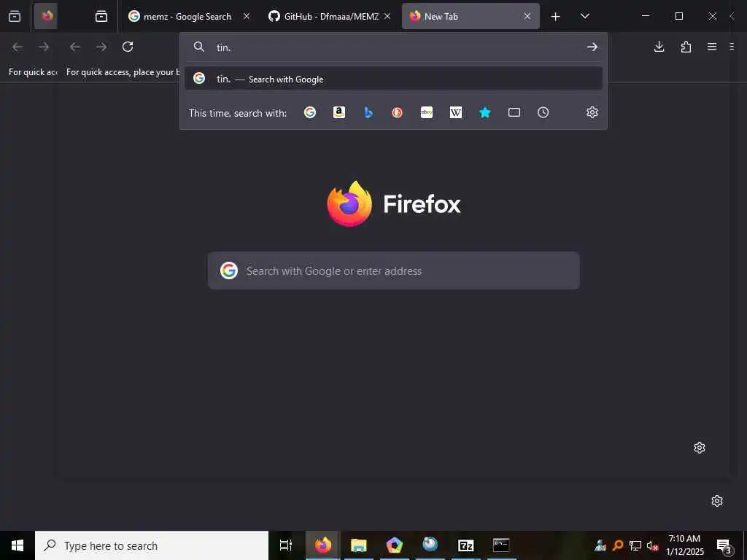Search this time with eBay icon

pyautogui.click(x=427, y=112)
